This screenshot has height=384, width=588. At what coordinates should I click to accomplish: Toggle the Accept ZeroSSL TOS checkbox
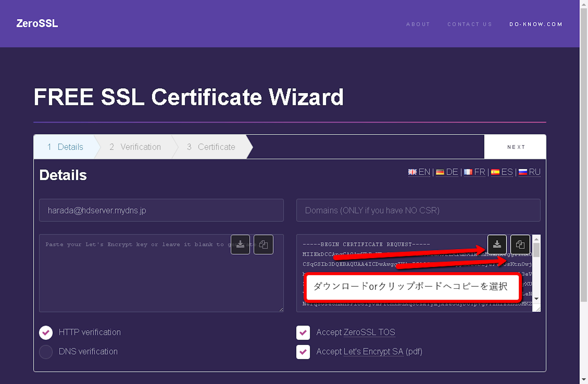point(303,332)
